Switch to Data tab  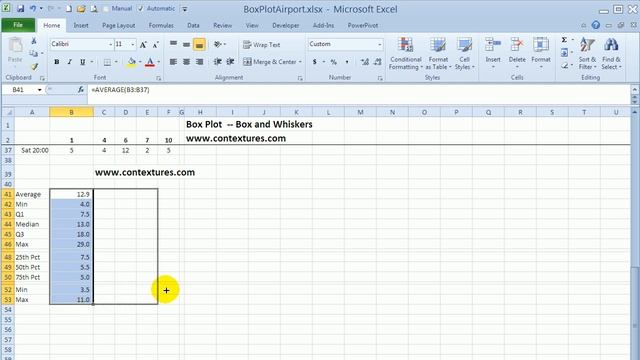193,25
